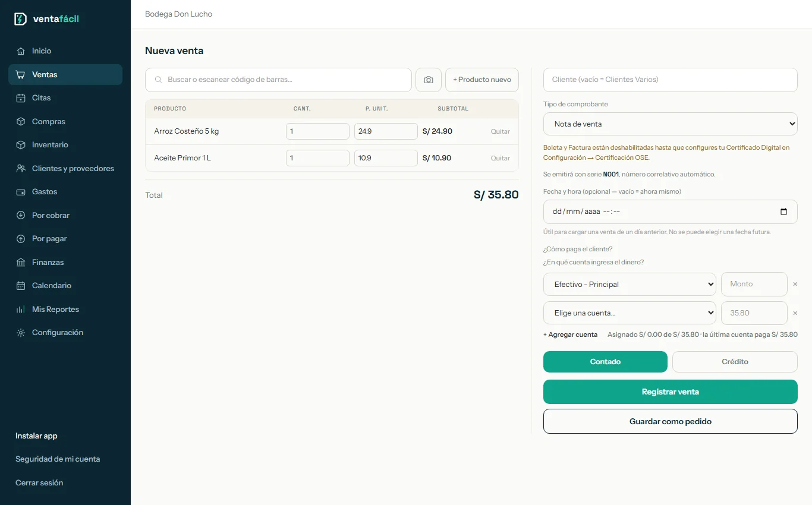Select Cerrar sesión in the sidebar
This screenshot has height=505, width=812.
(39, 483)
